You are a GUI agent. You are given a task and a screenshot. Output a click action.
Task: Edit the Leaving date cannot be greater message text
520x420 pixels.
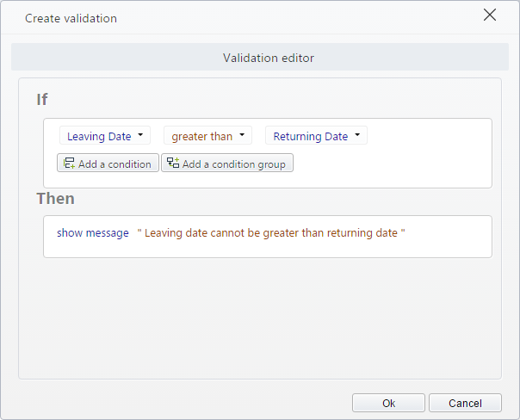(271, 233)
